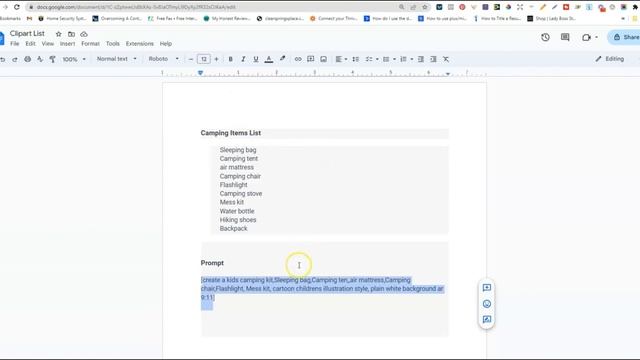Click Suggest edits icon beside page
The height and width of the screenshot is (360, 640).
(x=487, y=319)
